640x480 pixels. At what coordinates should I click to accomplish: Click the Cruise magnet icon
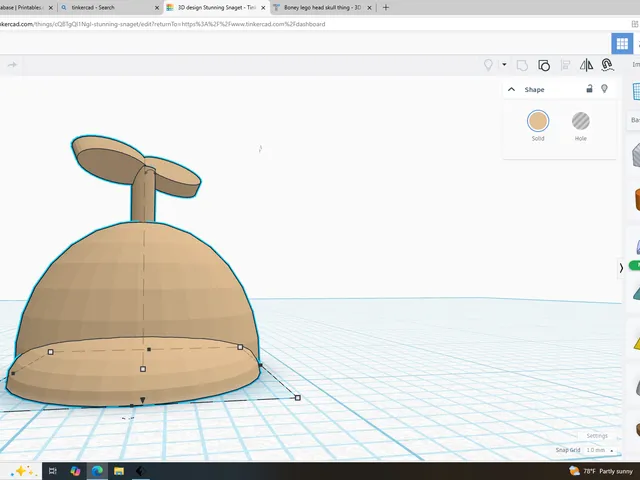click(607, 65)
